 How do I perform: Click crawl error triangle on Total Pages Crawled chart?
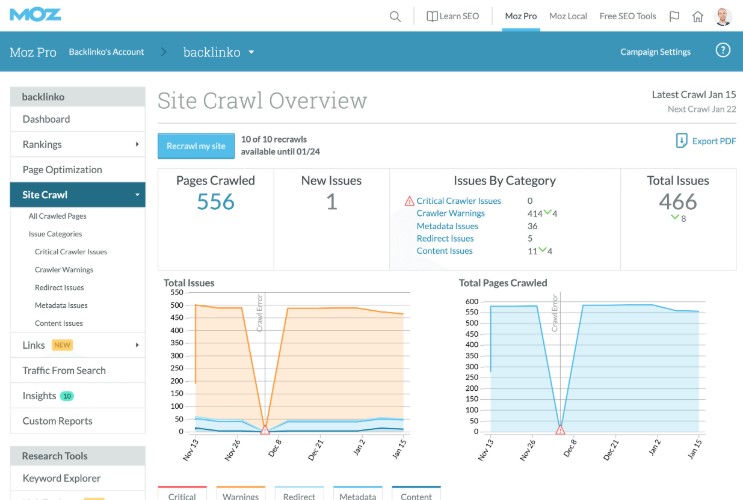(560, 430)
